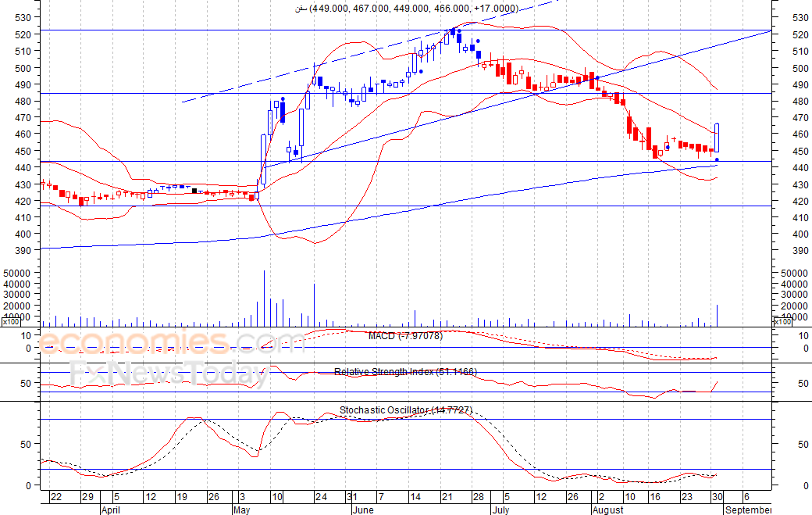Image resolution: width=812 pixels, height=515 pixels.
Task: Click date label 3 under May
Action: (242, 497)
